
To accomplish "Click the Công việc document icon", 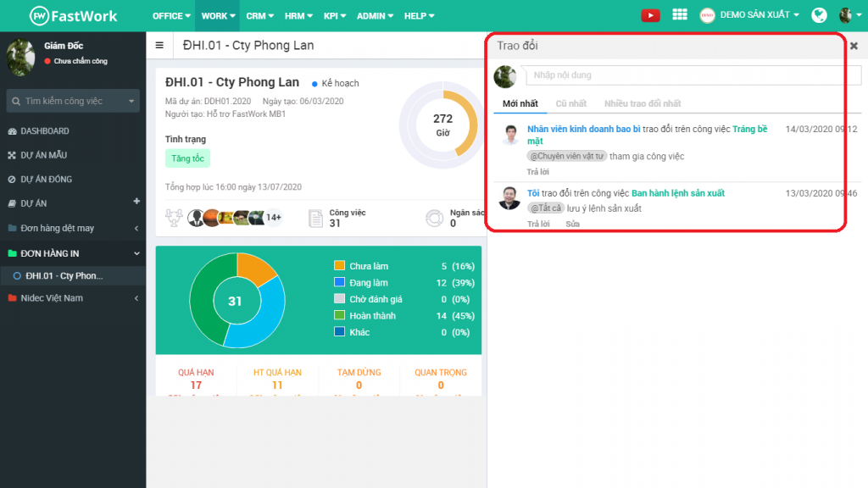I will (315, 218).
